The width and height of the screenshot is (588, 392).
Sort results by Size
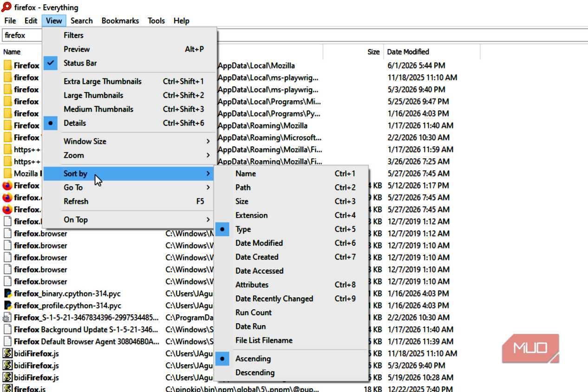291,201
